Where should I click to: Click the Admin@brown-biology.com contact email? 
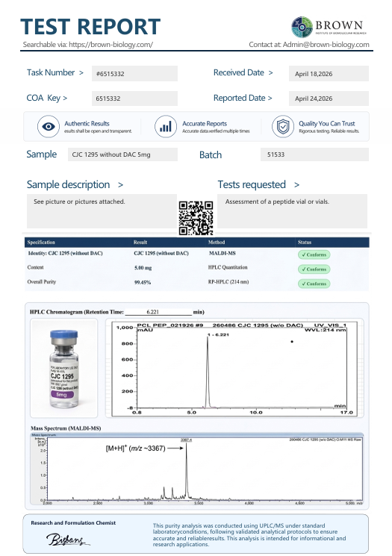click(326, 45)
